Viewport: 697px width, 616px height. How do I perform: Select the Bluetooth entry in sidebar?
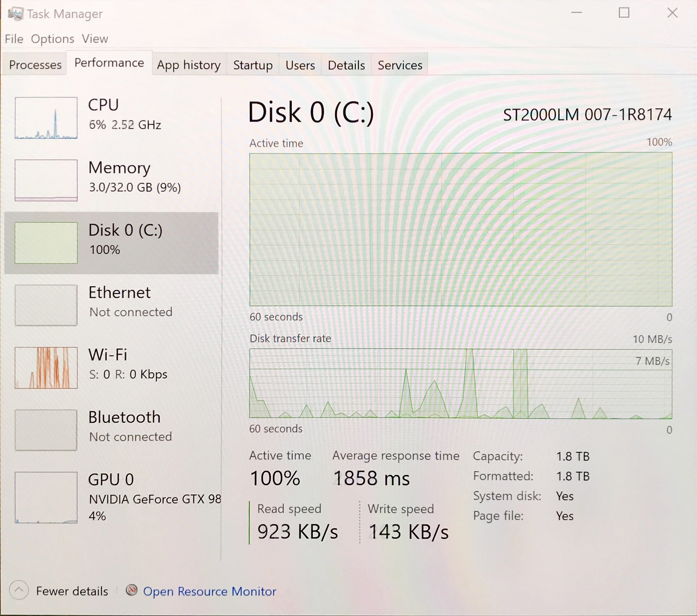pyautogui.click(x=125, y=426)
